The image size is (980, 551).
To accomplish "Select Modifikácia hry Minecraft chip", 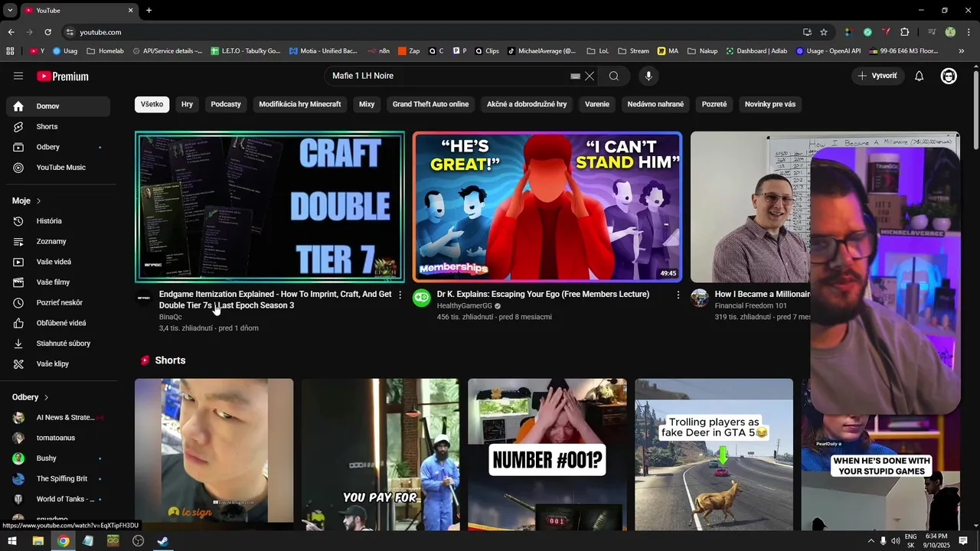I will (300, 104).
